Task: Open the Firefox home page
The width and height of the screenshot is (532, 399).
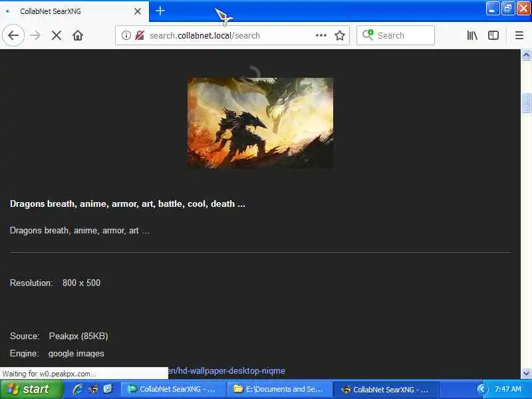Action: pos(78,35)
